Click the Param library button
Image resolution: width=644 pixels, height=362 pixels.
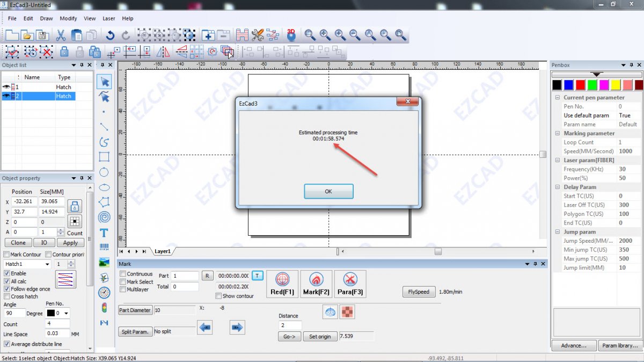620,345
